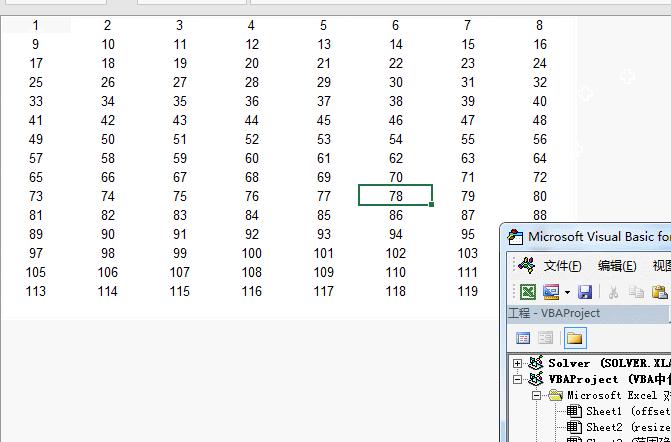Select the cell with value 39

coord(467,101)
